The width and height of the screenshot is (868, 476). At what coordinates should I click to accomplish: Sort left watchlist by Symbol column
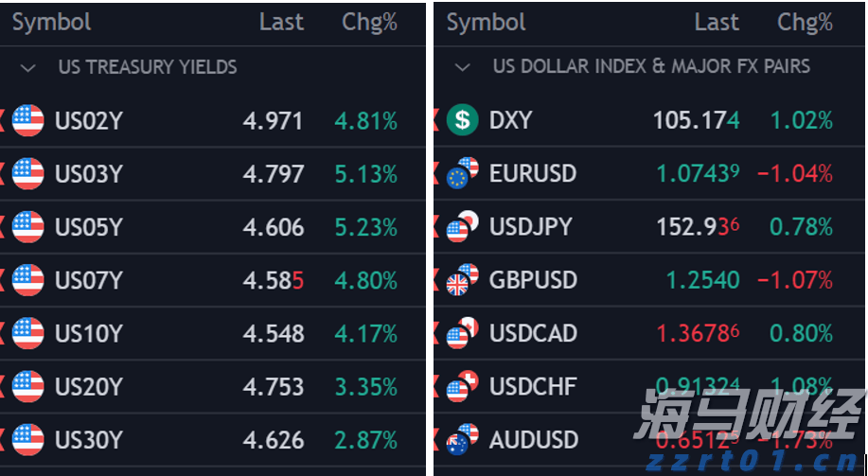click(51, 23)
